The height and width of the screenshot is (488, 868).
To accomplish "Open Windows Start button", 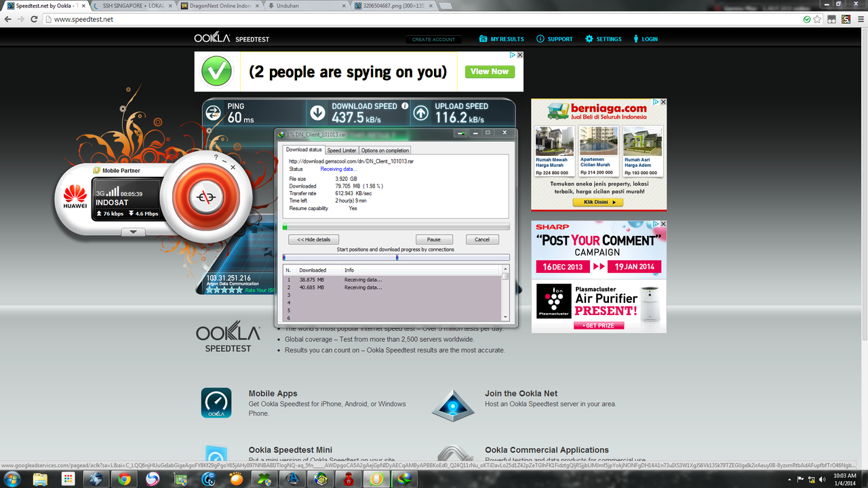I will click(12, 479).
